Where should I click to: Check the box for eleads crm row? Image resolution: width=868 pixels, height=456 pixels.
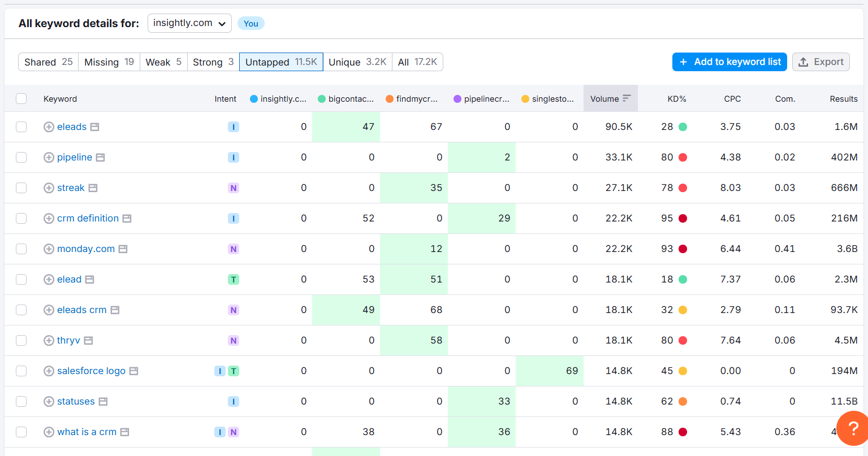21,310
